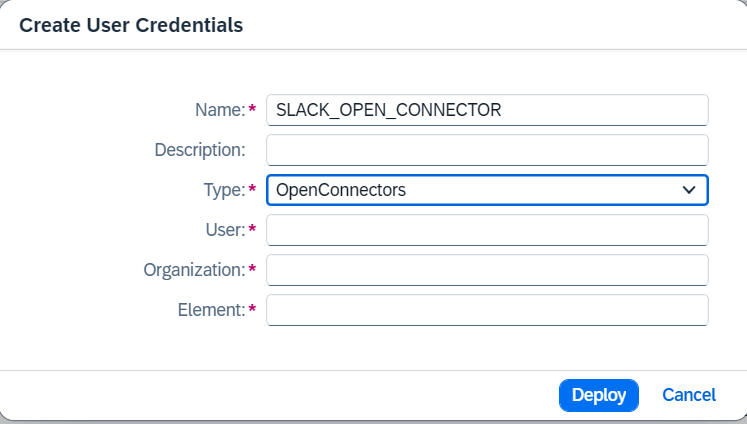Click into the Element input field

[x=487, y=310]
